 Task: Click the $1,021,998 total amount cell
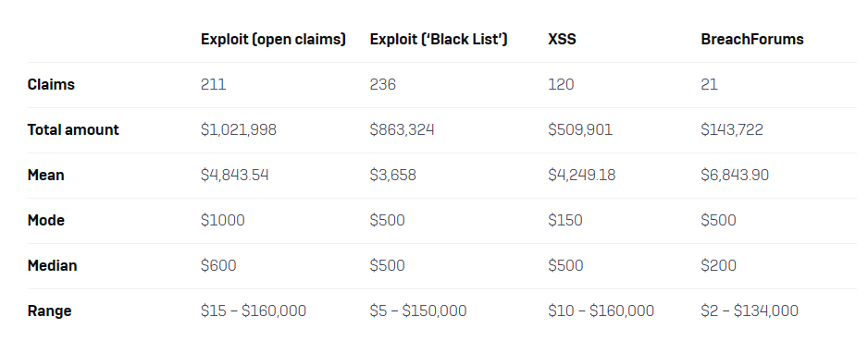(239, 129)
